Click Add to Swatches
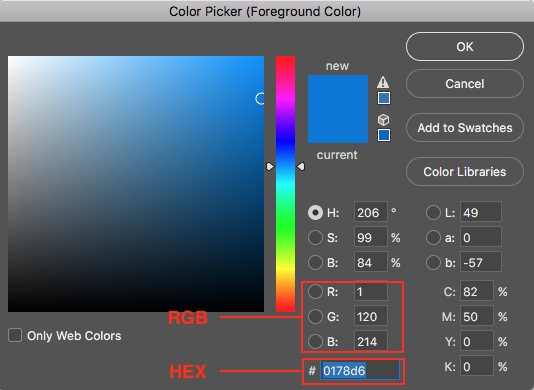 [465, 128]
